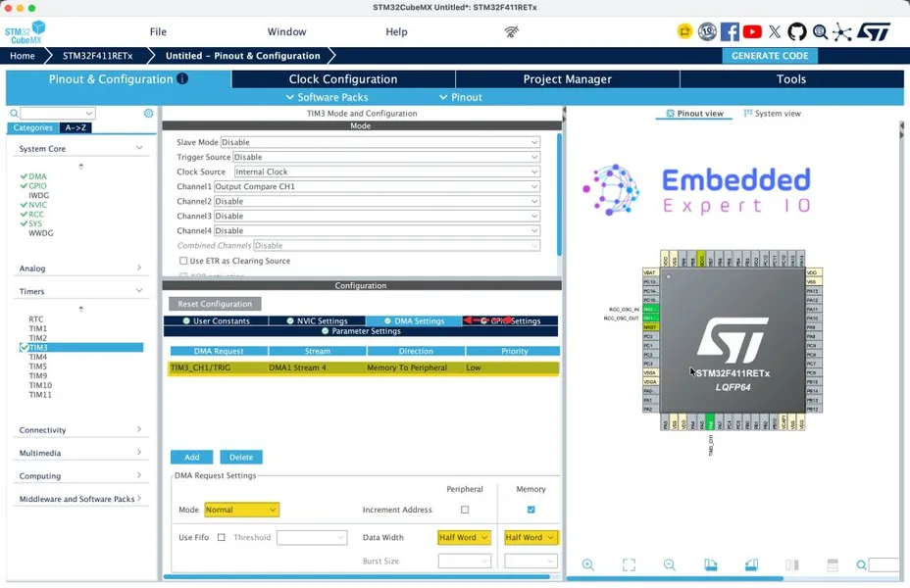Switch to Tools tab
The image size is (910, 588).
791,79
